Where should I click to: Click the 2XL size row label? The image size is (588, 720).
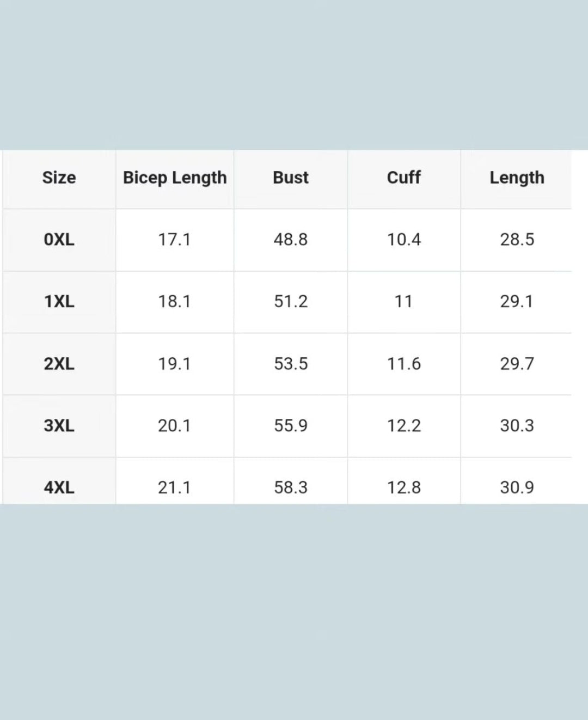59,364
